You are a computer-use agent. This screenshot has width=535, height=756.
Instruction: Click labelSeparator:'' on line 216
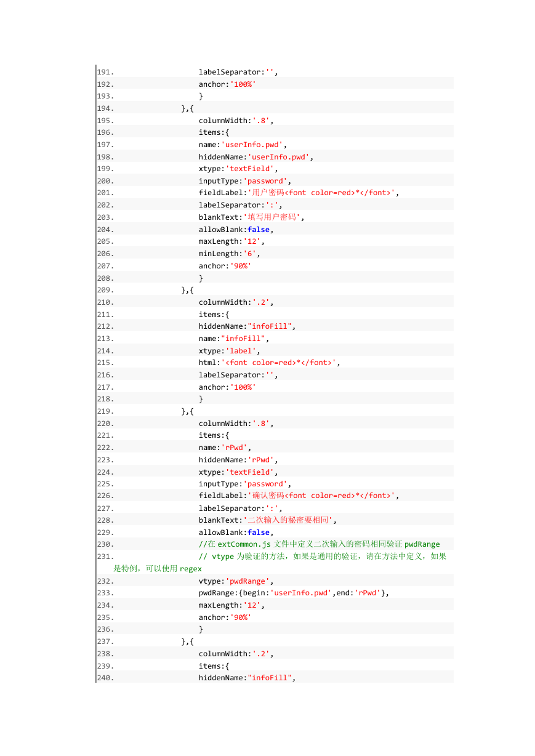[239, 375]
